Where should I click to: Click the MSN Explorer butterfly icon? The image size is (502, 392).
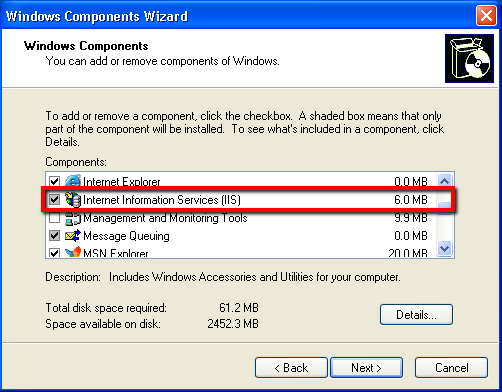[73, 252]
